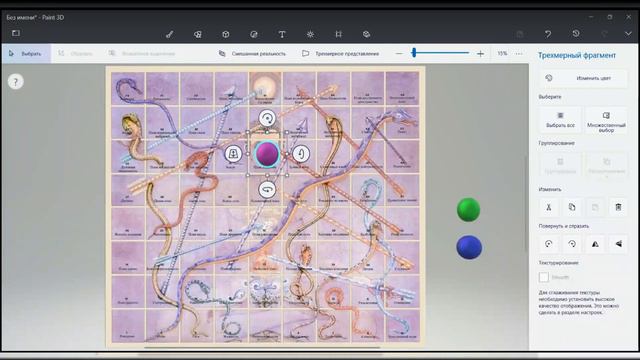The width and height of the screenshot is (640, 360).
Task: Open the History clock icon
Action: tap(576, 34)
